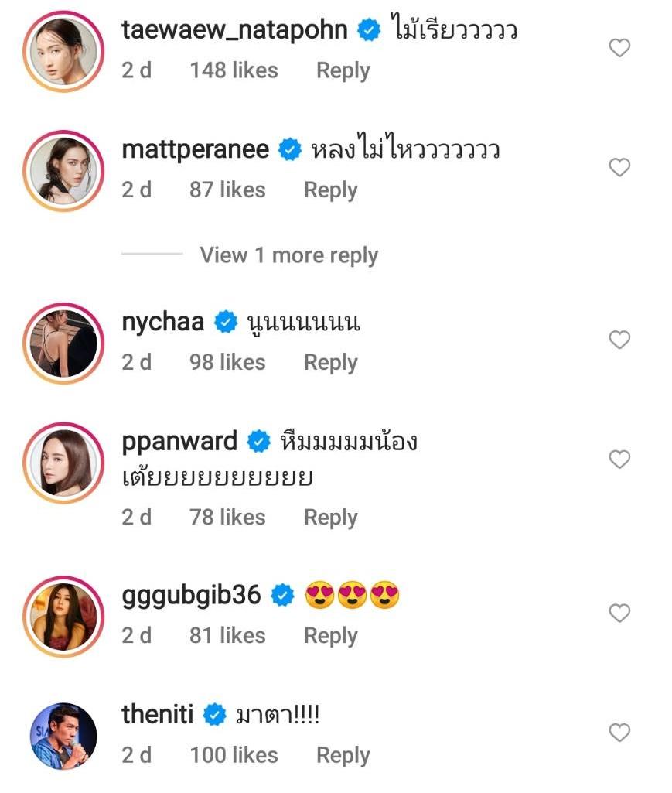The width and height of the screenshot is (672, 793).
Task: Expand View 1 more reply
Action: tap(288, 255)
